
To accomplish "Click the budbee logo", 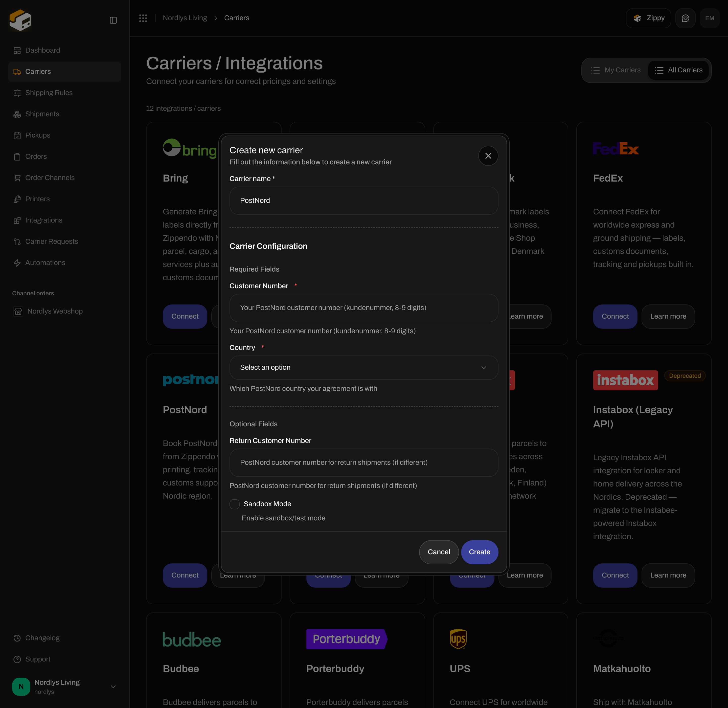I will tap(192, 639).
